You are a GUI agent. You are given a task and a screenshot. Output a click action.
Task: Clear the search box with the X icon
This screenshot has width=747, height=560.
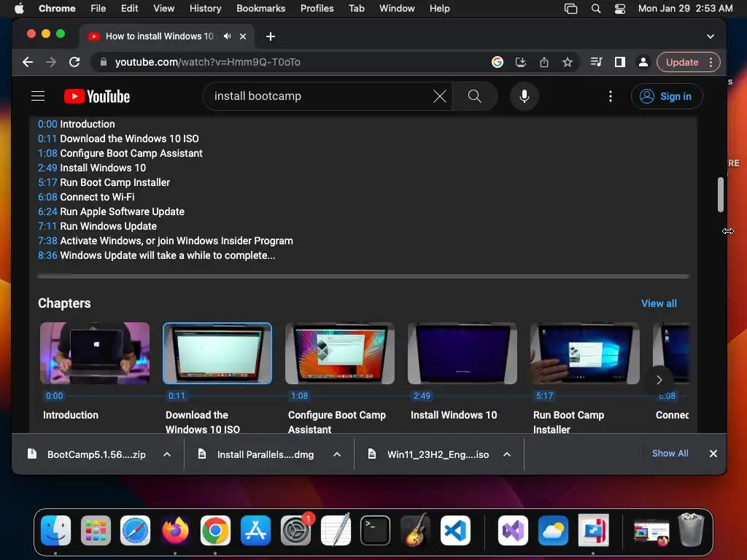(x=440, y=96)
